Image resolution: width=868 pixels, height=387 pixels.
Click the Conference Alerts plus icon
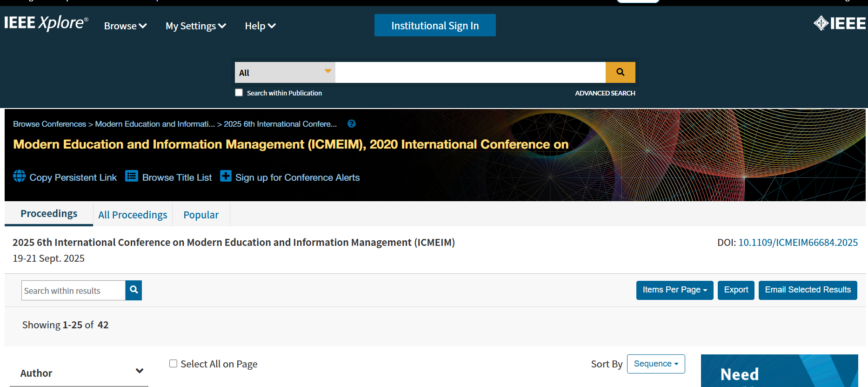(226, 176)
